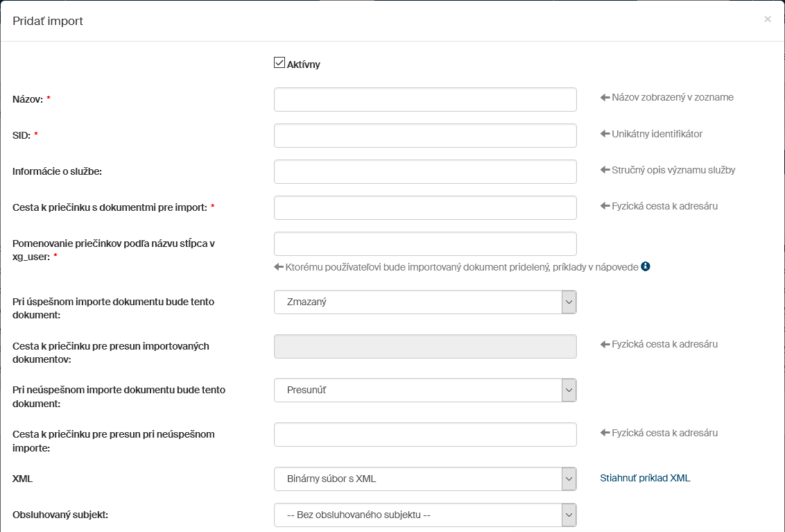
Task: Open the successful import action dropdown (Zmazaný)
Action: click(425, 302)
